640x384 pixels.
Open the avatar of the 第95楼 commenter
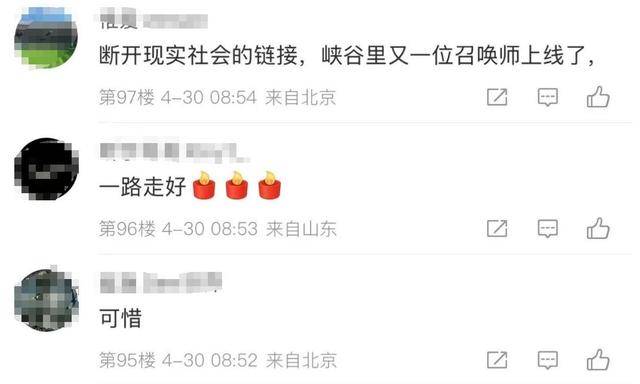click(x=46, y=299)
